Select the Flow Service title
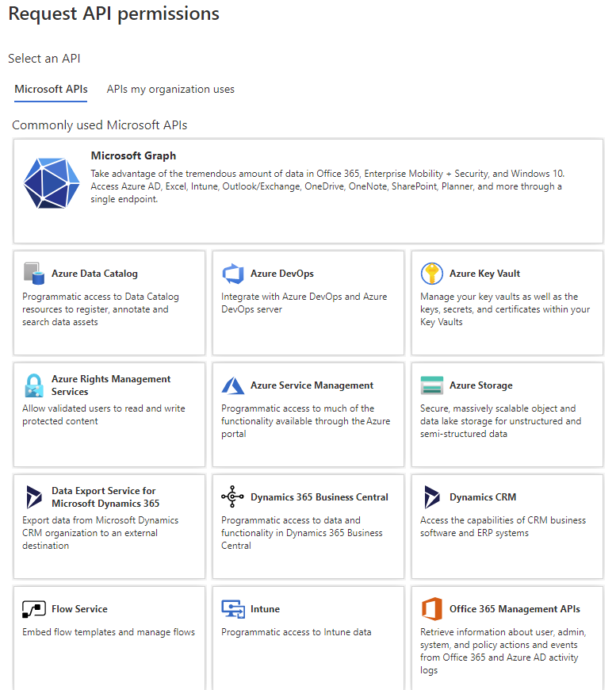This screenshot has height=690, width=616. tap(79, 608)
